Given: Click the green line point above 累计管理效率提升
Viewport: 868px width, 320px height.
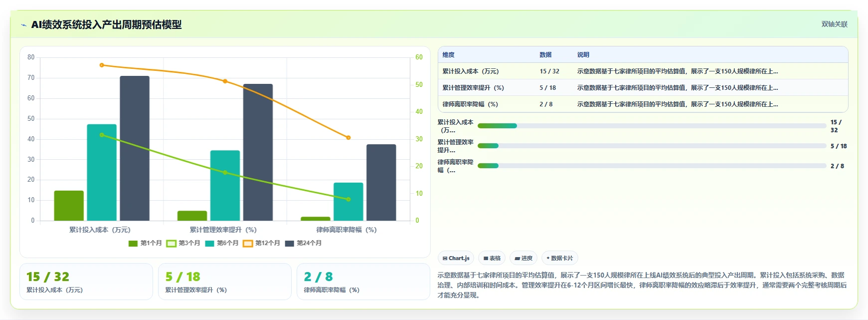Looking at the screenshot, I should [x=225, y=173].
